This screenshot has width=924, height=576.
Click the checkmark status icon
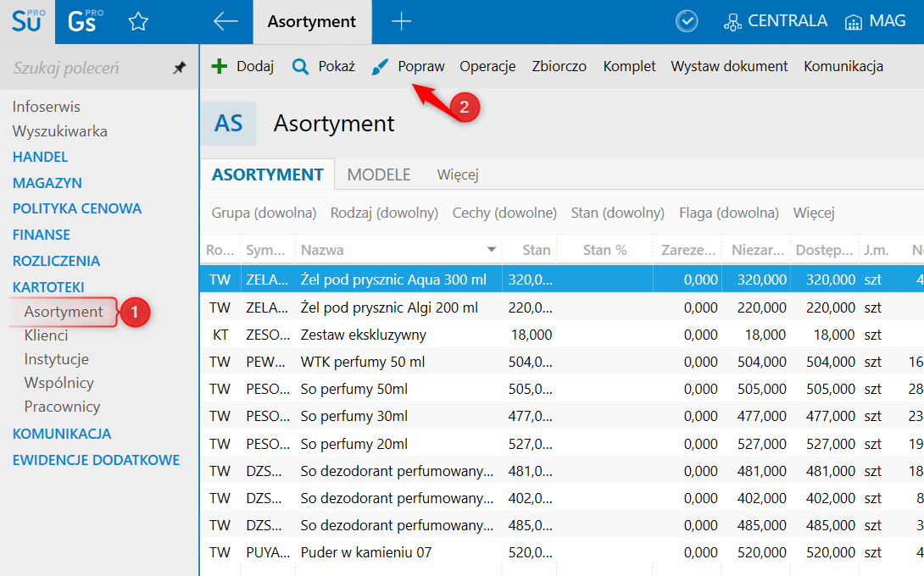pyautogui.click(x=687, y=22)
